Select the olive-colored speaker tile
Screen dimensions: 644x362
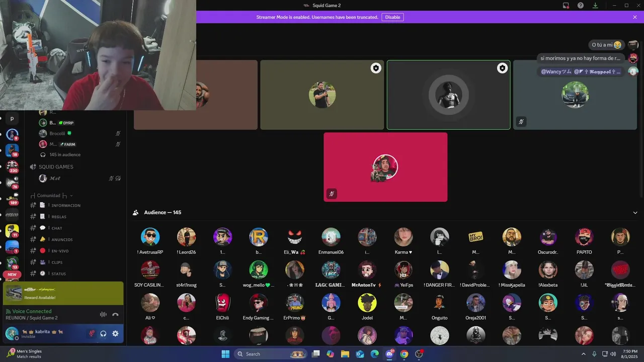pyautogui.click(x=322, y=95)
